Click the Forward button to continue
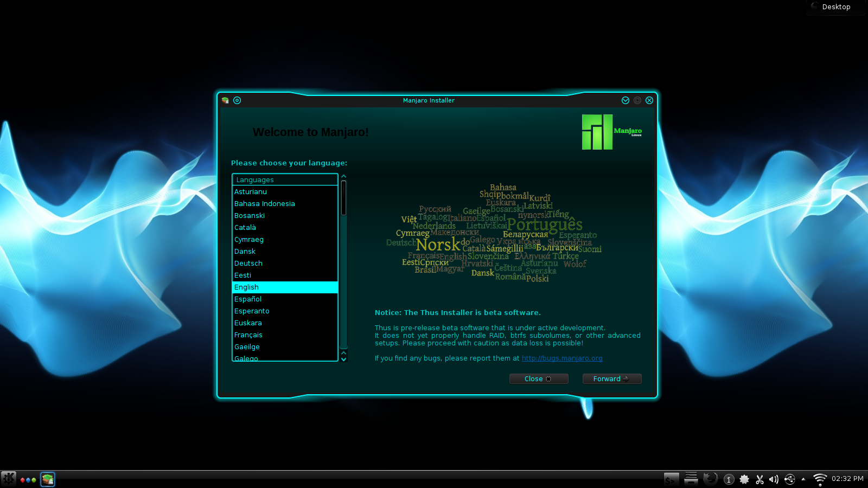The height and width of the screenshot is (488, 868). (x=612, y=379)
